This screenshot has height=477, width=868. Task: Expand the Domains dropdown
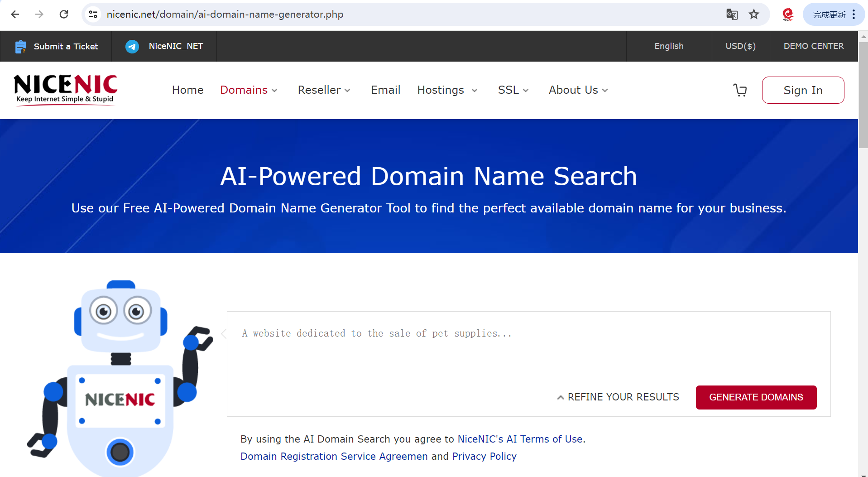(248, 90)
